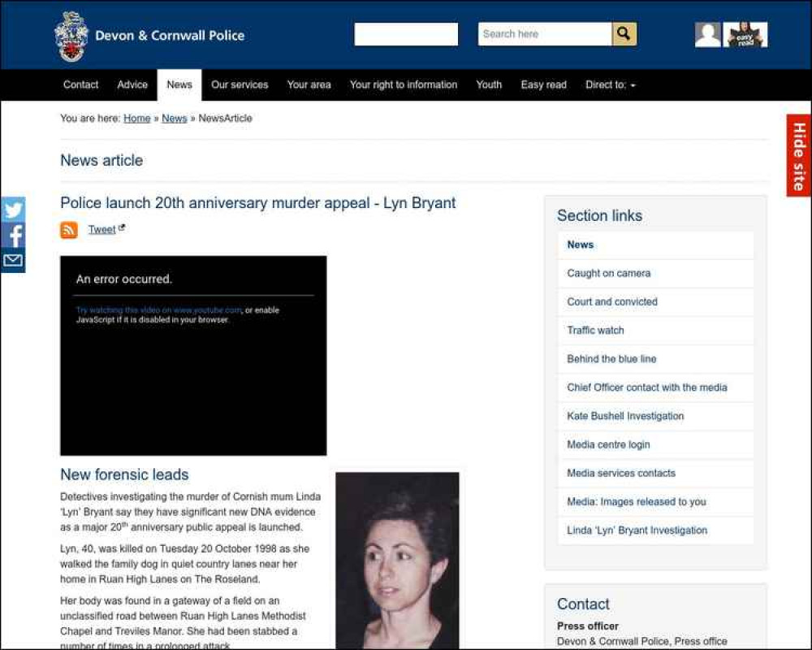Share the article on Facebook sidebar icon
This screenshot has height=650, width=812.
coord(13,235)
